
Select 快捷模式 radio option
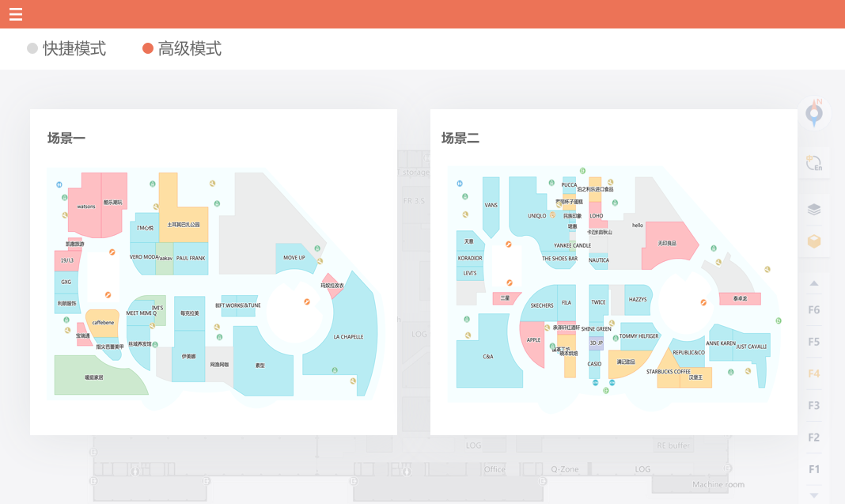pos(66,49)
